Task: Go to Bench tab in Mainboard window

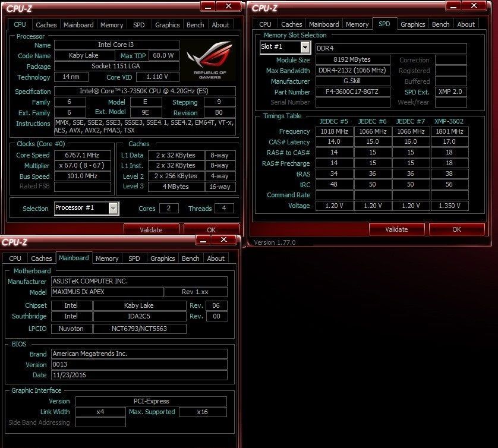Action: [191, 258]
